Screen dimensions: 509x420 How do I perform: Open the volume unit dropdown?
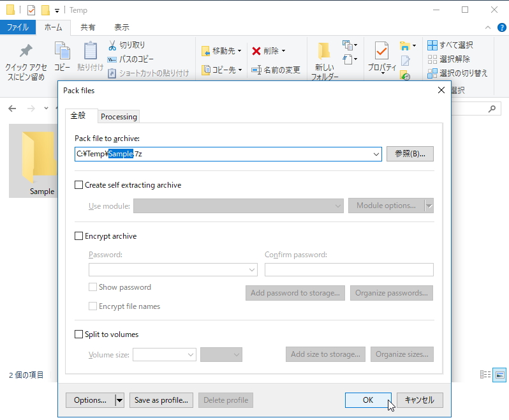coord(221,354)
